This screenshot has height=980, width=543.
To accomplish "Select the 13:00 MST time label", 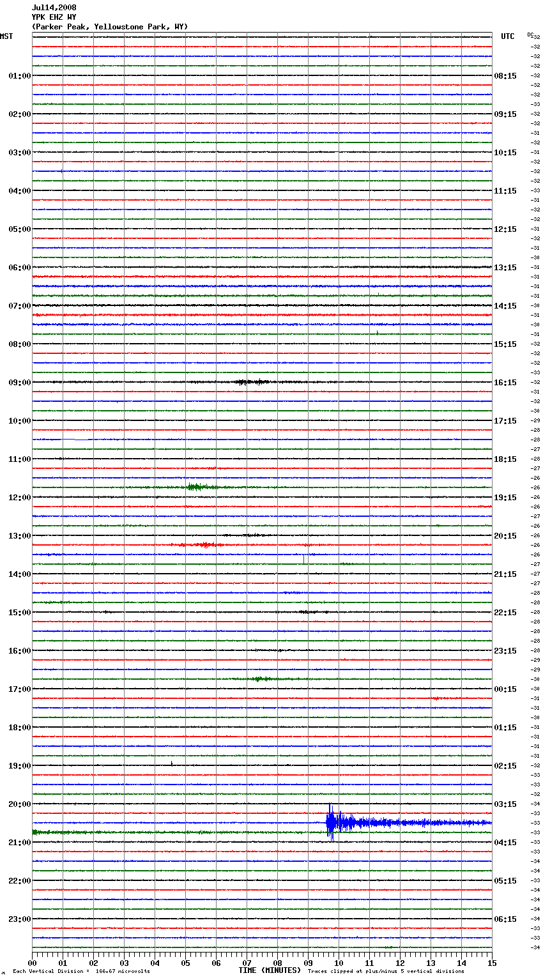I will pyautogui.click(x=20, y=536).
